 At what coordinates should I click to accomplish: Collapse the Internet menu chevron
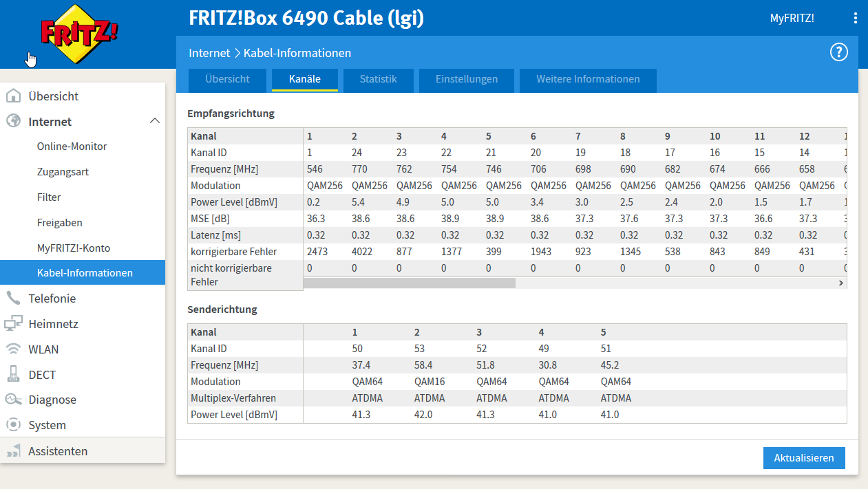[x=154, y=121]
